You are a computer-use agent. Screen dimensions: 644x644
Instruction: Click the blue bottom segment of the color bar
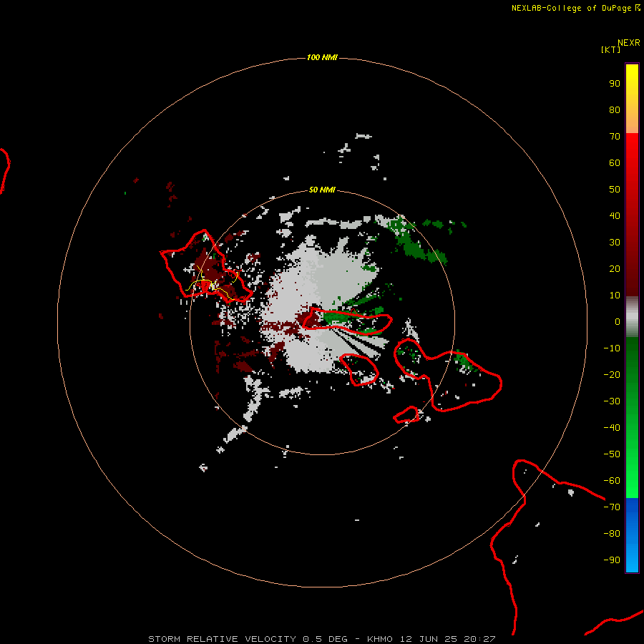click(632, 535)
